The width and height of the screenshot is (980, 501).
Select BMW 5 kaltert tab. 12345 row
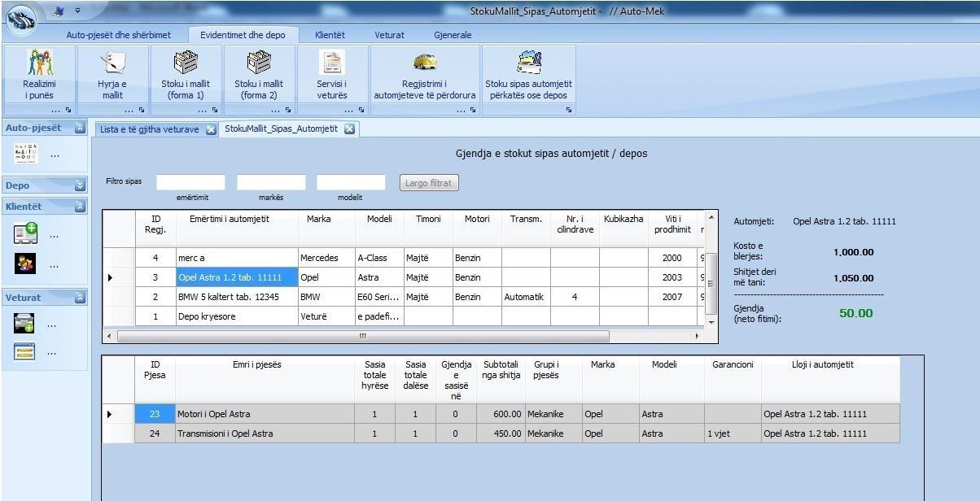point(403,297)
